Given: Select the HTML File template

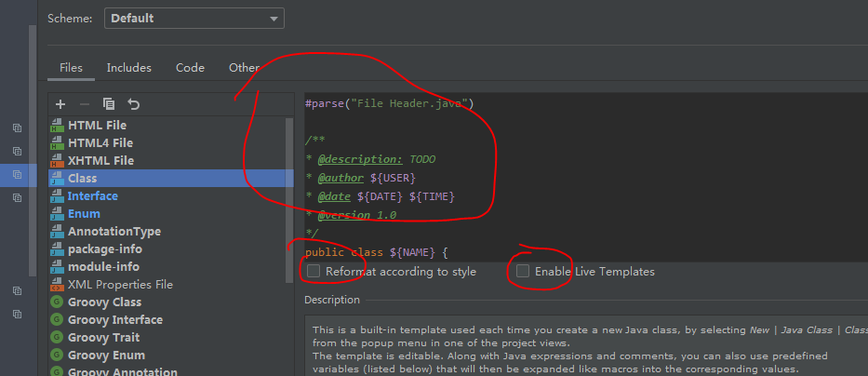Looking at the screenshot, I should 171,125.
